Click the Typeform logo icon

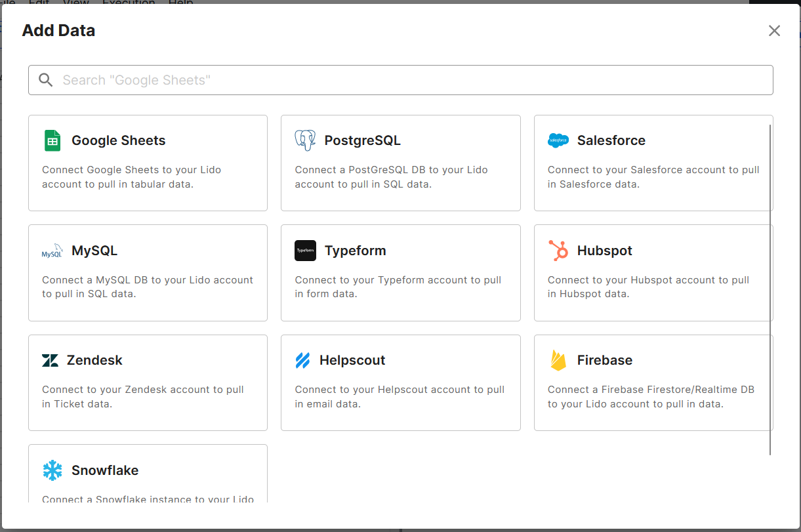[304, 250]
